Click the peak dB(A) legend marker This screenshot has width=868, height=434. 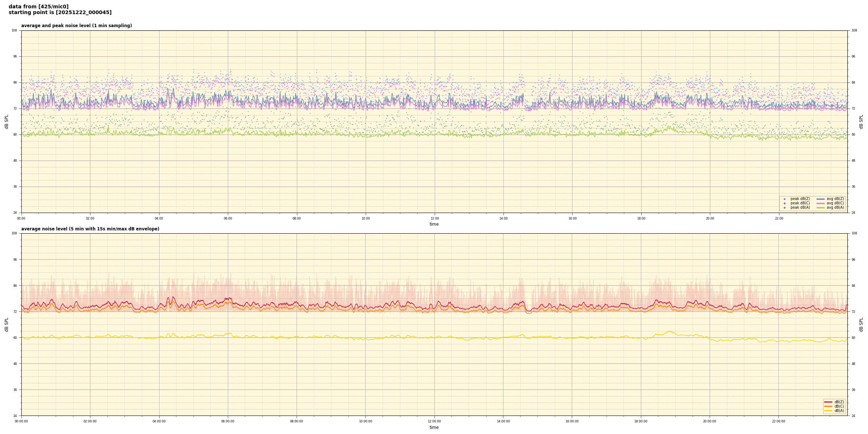[x=784, y=208]
